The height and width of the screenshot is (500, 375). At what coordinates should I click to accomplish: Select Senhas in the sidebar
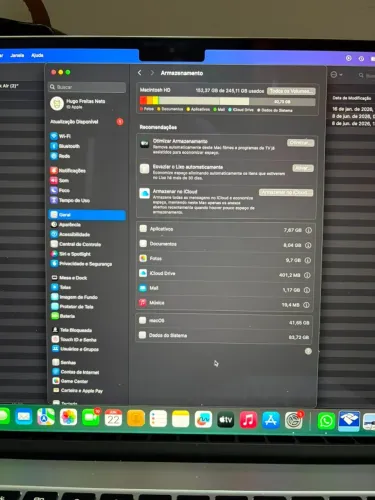tap(64, 362)
